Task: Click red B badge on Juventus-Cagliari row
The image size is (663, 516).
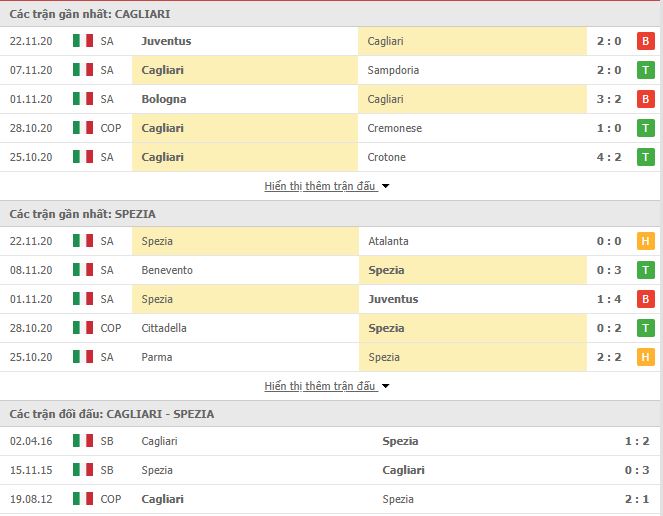Action: pyautogui.click(x=645, y=41)
